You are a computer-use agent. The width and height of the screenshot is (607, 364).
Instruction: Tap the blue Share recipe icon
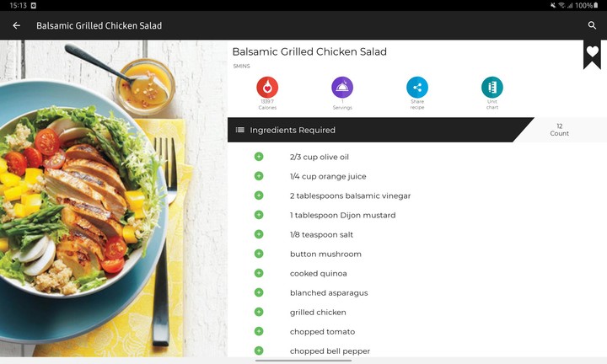(417, 87)
